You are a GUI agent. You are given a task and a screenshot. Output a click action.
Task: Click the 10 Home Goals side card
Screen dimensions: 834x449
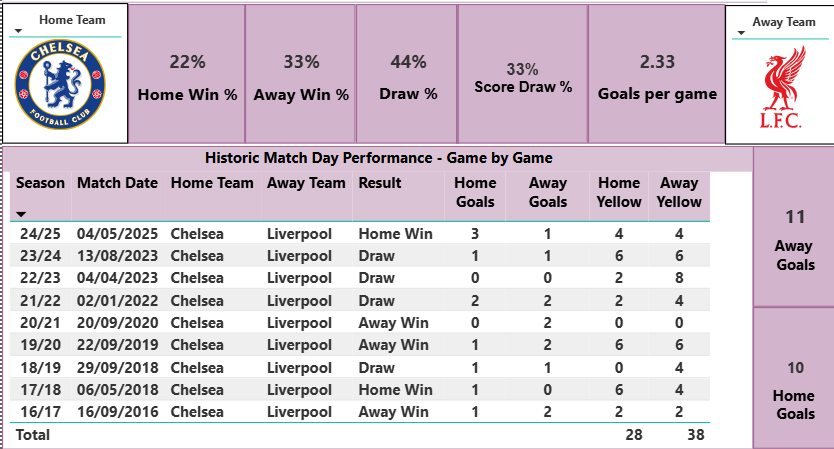tap(795, 380)
